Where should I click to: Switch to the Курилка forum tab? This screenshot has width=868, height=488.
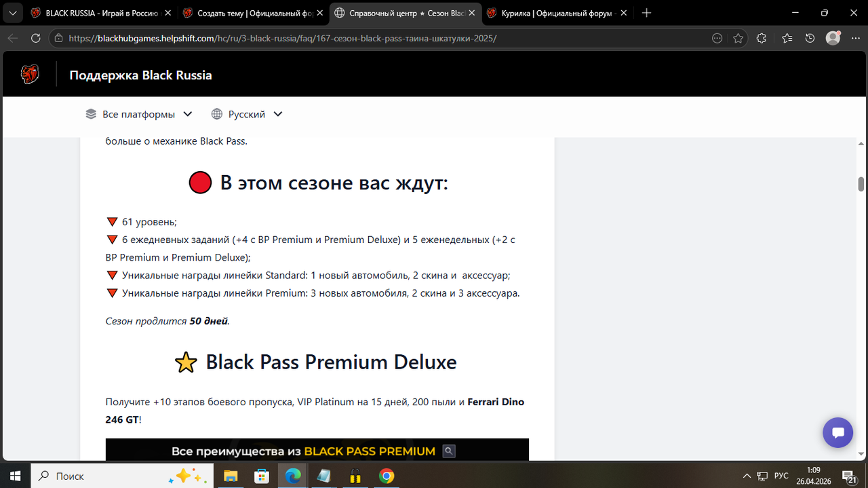click(x=557, y=13)
